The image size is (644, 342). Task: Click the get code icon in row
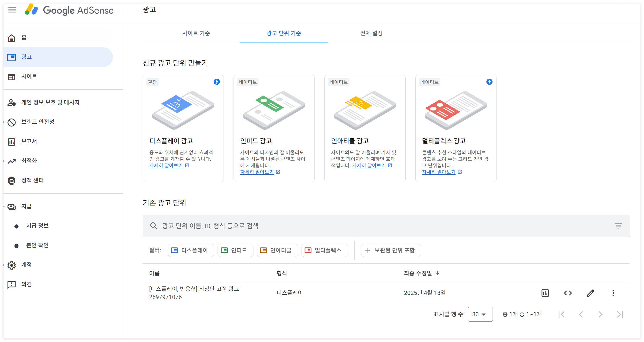pyautogui.click(x=568, y=293)
